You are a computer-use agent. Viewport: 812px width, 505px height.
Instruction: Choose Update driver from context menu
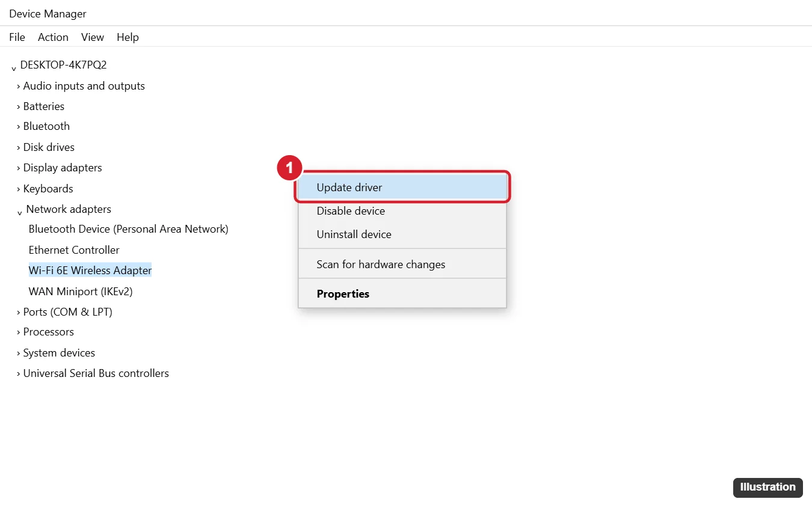pos(402,188)
